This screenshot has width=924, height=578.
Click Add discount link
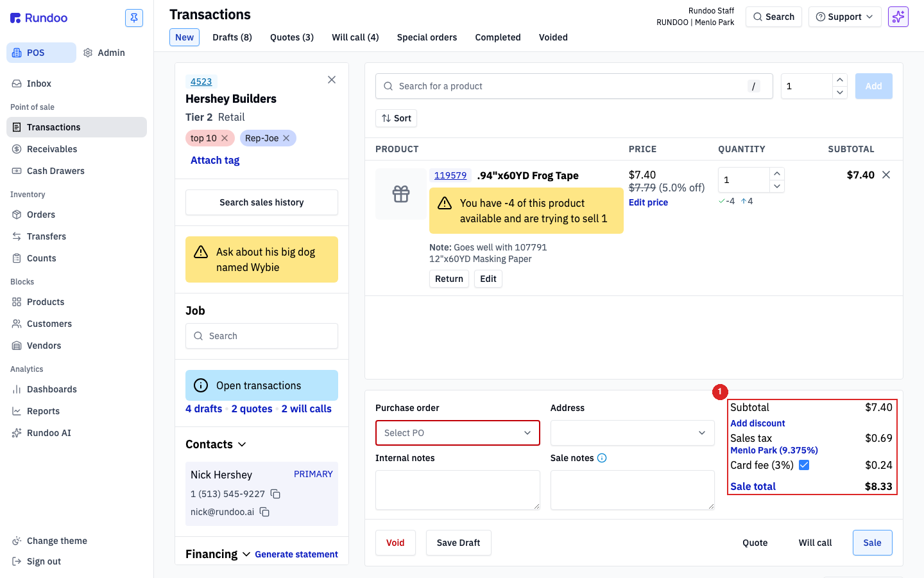[x=758, y=423]
